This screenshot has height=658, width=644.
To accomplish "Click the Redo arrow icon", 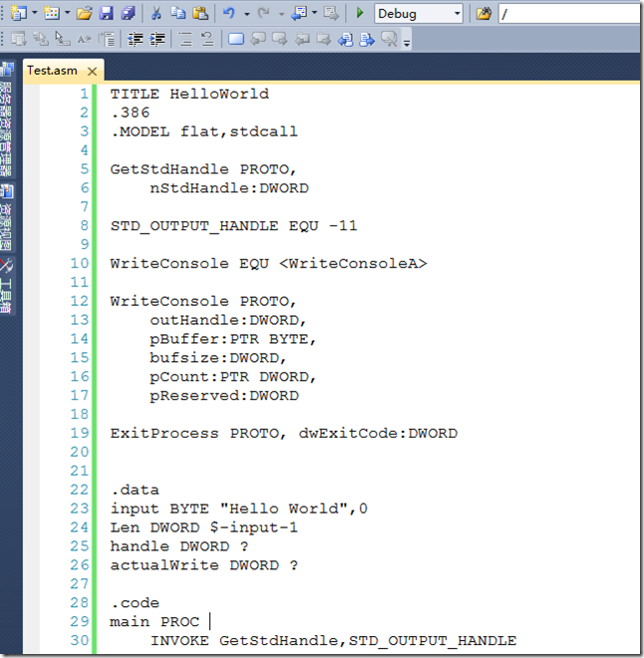I will [264, 13].
